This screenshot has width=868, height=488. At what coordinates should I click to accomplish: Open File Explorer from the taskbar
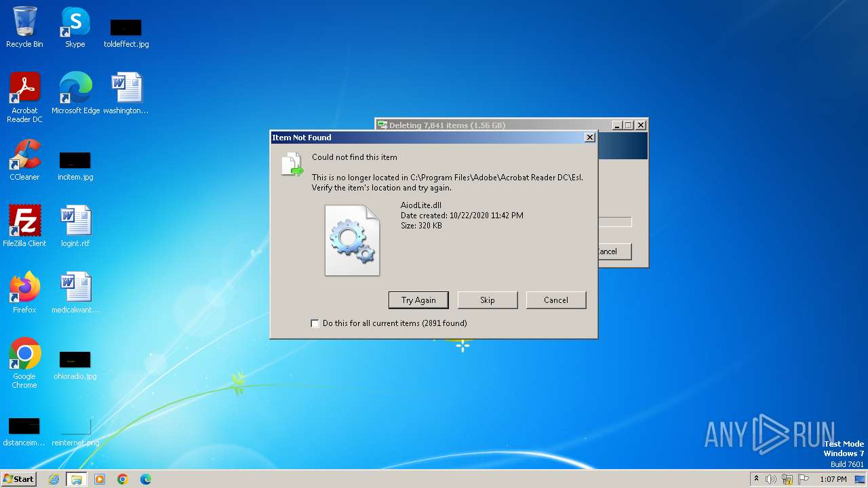tap(76, 479)
